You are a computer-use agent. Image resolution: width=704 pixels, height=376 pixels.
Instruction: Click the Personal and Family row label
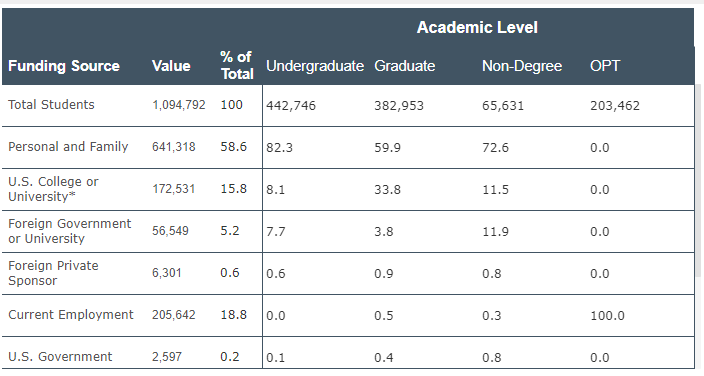point(68,147)
